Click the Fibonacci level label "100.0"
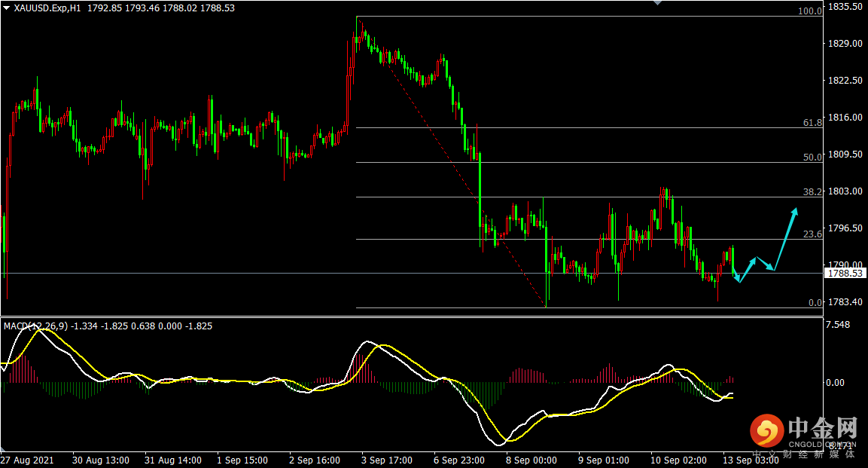Image resolution: width=868 pixels, height=468 pixels. (x=810, y=11)
